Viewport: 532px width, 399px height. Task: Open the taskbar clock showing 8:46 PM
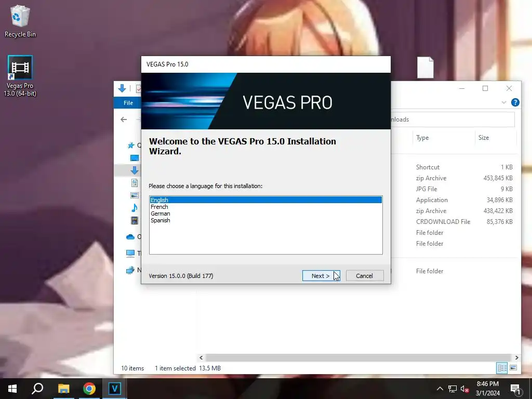point(487,389)
